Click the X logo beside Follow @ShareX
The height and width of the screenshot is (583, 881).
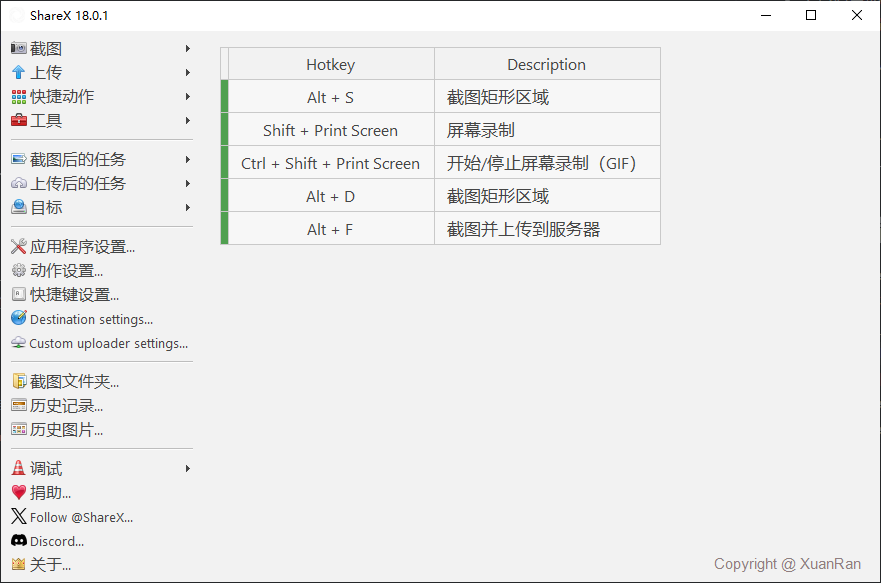pos(18,517)
